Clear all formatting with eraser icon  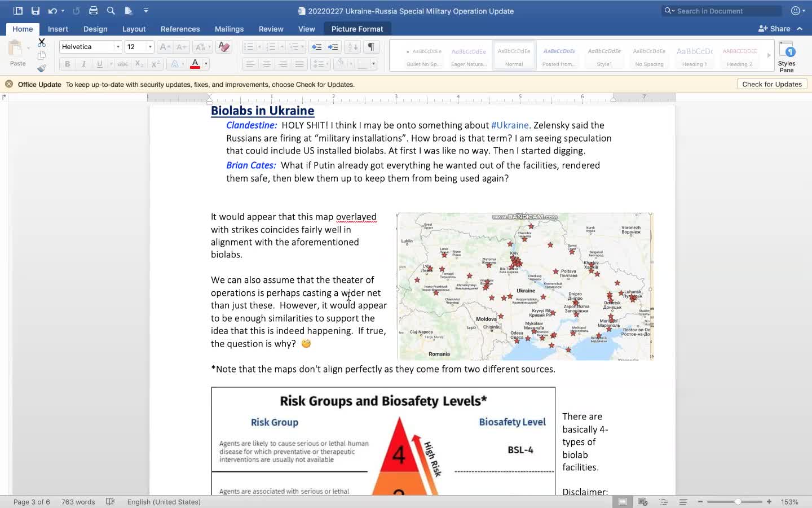tap(224, 47)
